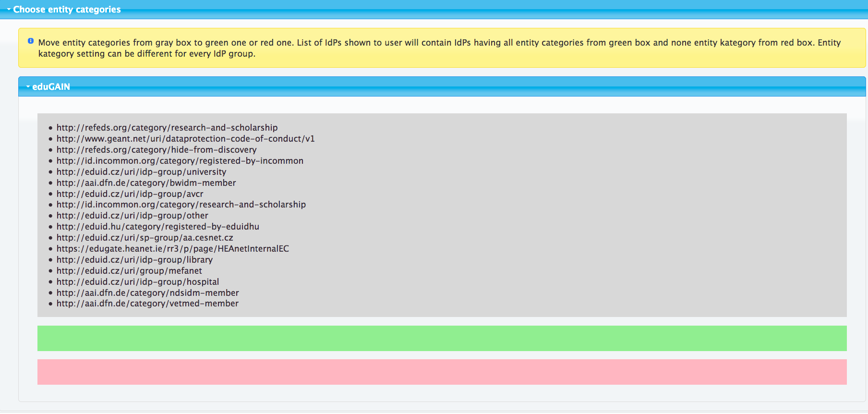Click the eduid.cz idp-group/avcr entry
868x414 pixels.
click(130, 194)
